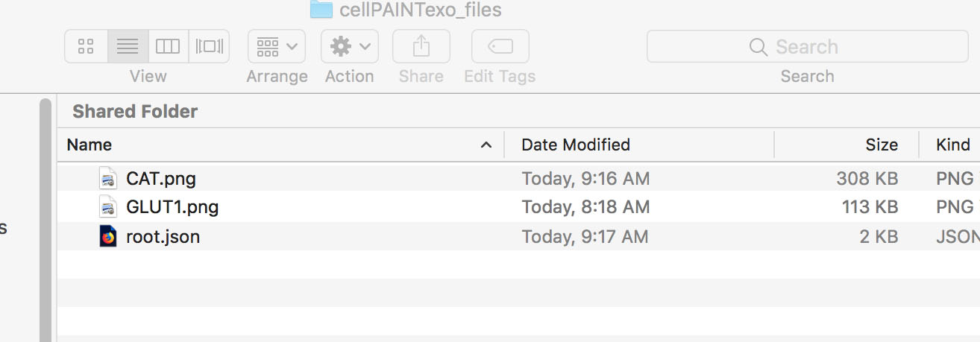Select the GLUT1.png file icon
The width and height of the screenshot is (980, 342).
(x=109, y=206)
